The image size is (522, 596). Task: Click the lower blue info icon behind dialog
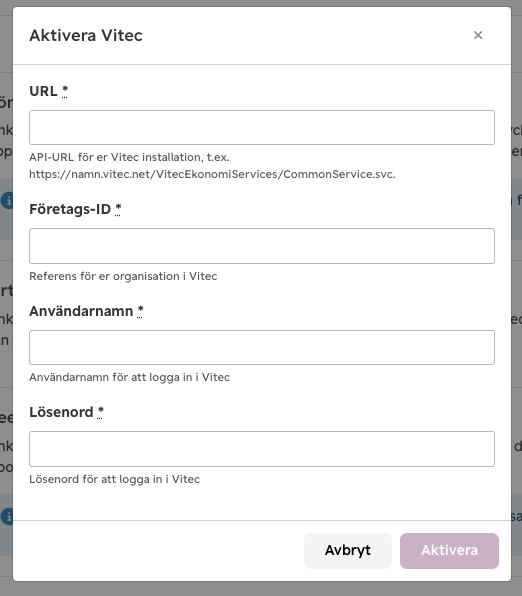pos(6,516)
